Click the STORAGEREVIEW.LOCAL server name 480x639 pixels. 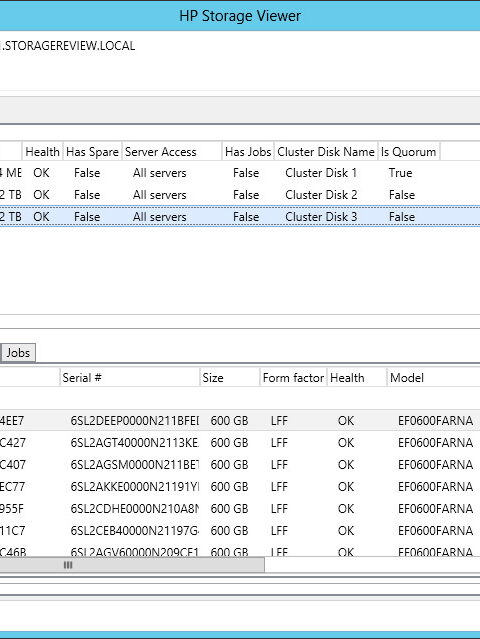(x=68, y=46)
